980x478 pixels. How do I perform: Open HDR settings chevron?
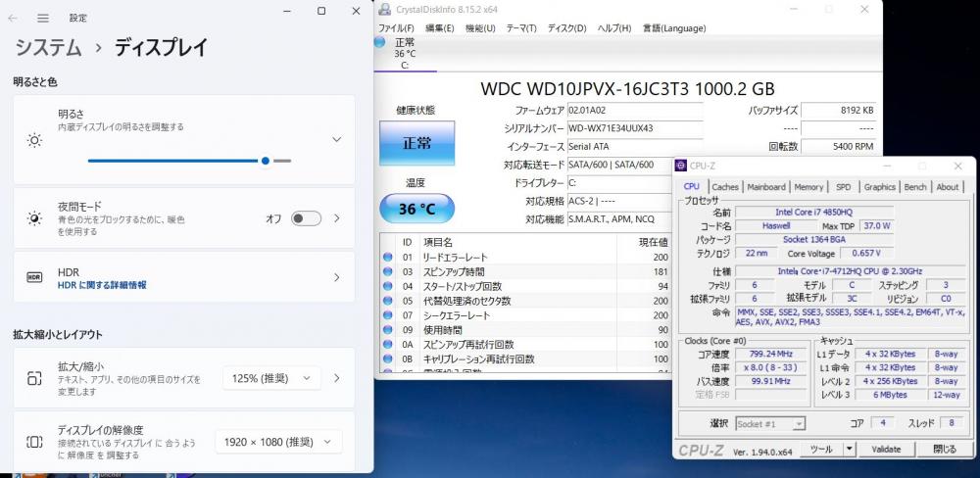pyautogui.click(x=337, y=277)
